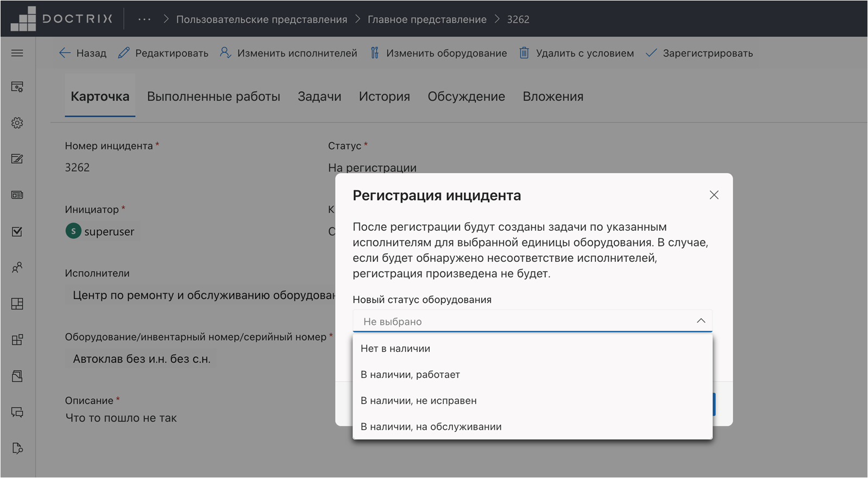Switch to the Выполненные работы tab
This screenshot has height=478, width=868.
(213, 97)
